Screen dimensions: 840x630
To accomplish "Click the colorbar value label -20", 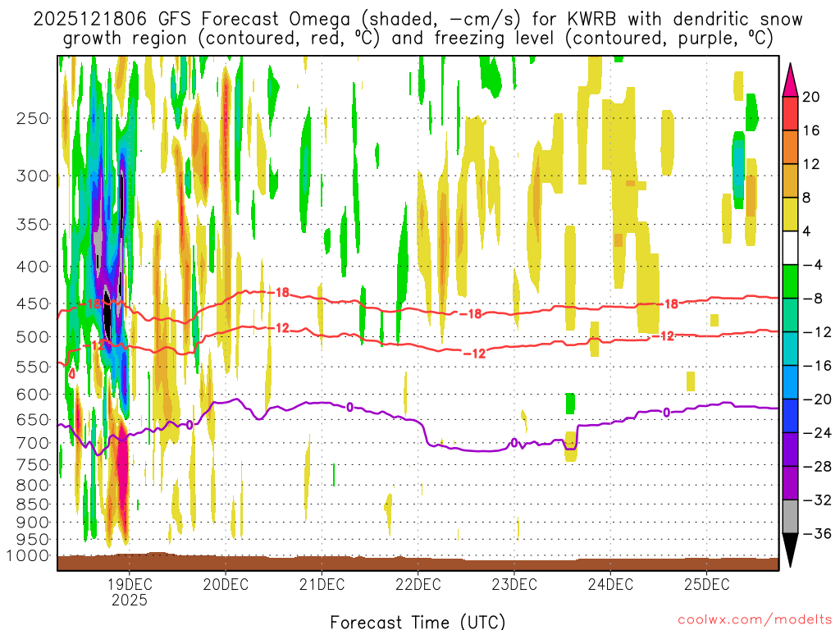I will pyautogui.click(x=817, y=399).
